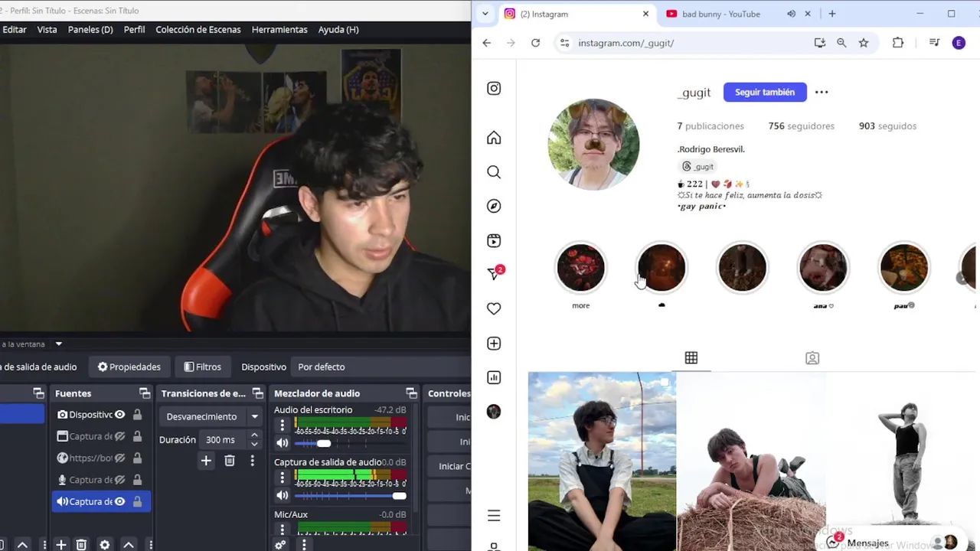The image size is (980, 551).
Task: Open the Chrome extensions puzzle icon
Action: [x=898, y=43]
